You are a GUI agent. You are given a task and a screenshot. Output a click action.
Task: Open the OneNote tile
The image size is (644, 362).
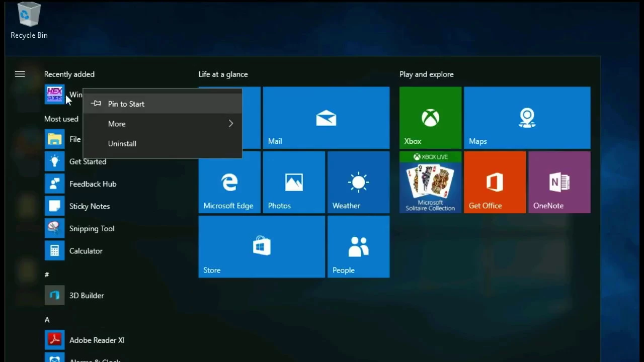[x=559, y=182]
